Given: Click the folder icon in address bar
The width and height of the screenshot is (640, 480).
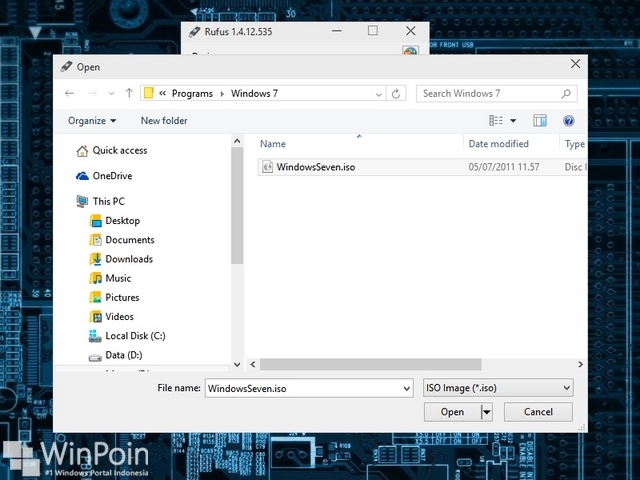Looking at the screenshot, I should pyautogui.click(x=149, y=93).
